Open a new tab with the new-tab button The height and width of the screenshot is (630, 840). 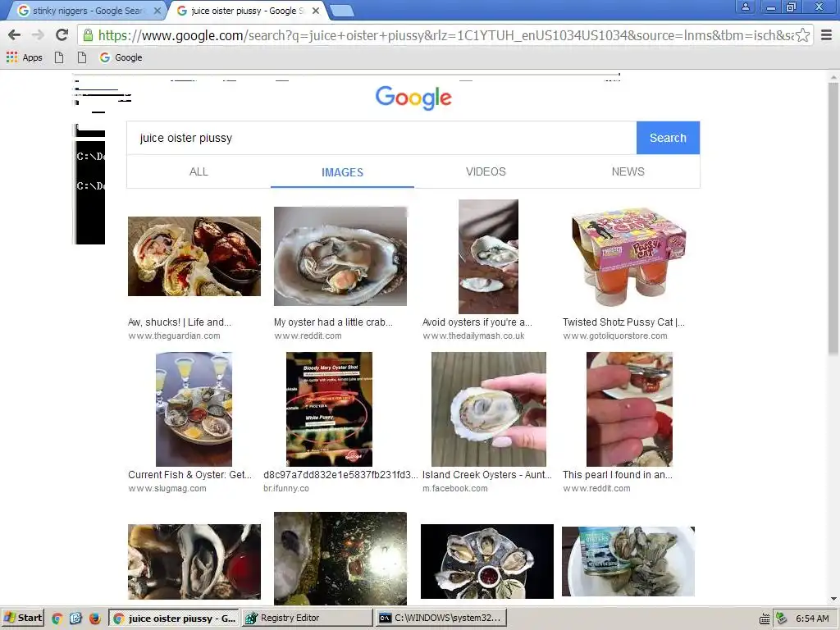(341, 10)
